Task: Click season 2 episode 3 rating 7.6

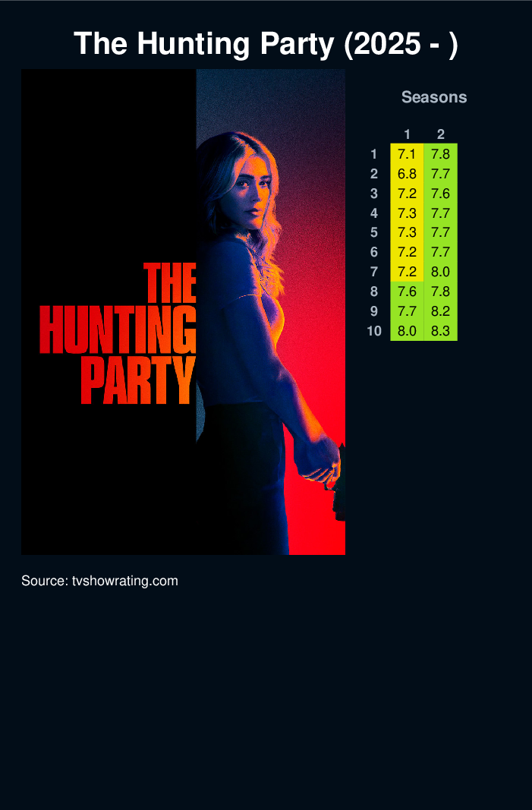Action: click(x=441, y=194)
